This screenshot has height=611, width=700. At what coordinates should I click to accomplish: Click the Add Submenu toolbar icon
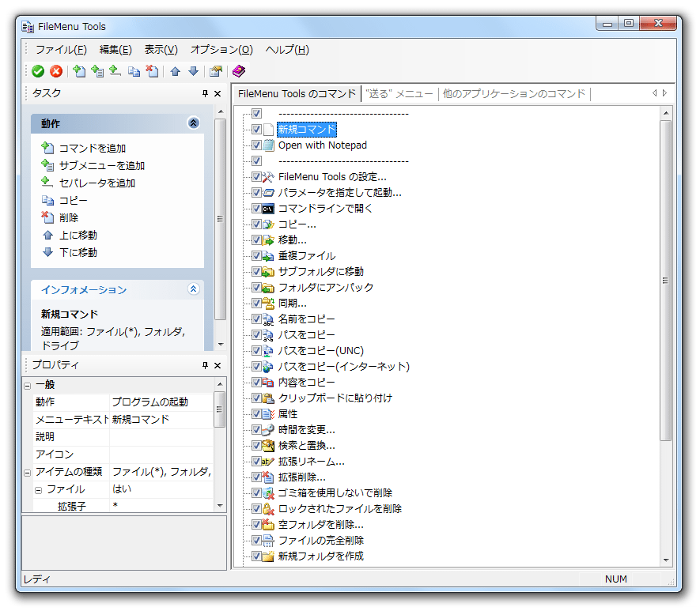pyautogui.click(x=96, y=71)
